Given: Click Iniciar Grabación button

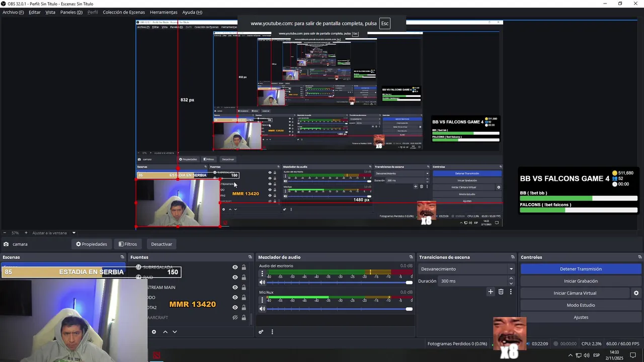Looking at the screenshot, I should coord(581,281).
